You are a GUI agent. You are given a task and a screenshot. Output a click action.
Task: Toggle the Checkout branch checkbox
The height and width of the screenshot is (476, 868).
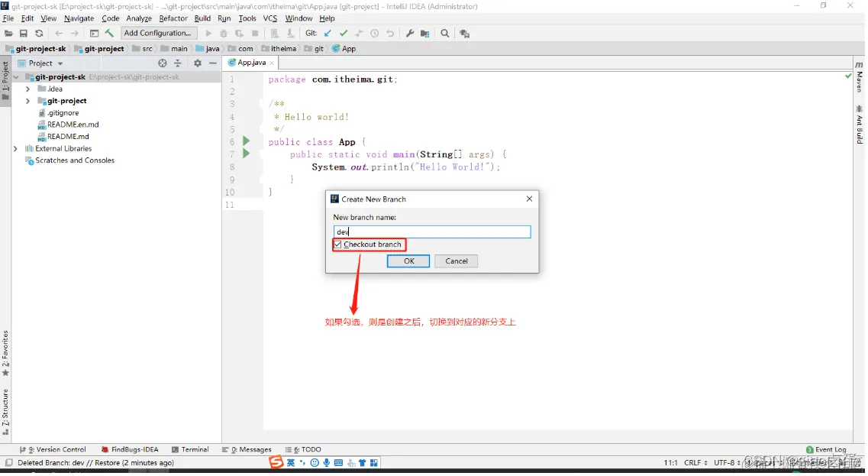(x=338, y=244)
